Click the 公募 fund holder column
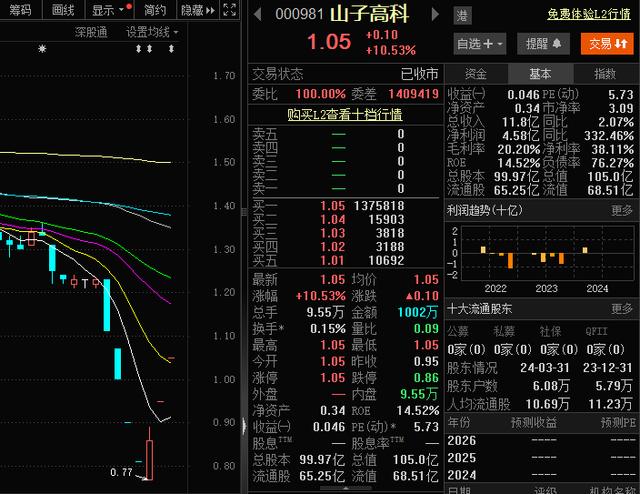 pyautogui.click(x=458, y=331)
